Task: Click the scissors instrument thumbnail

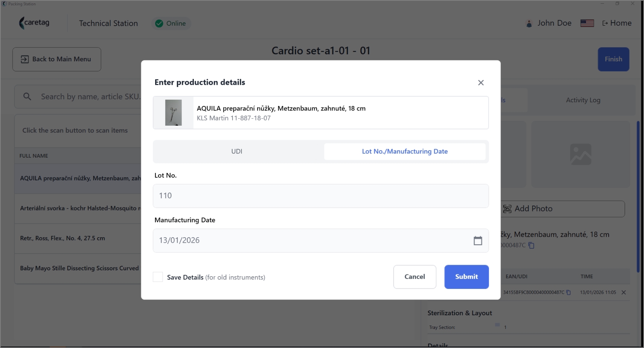Action: [x=173, y=113]
